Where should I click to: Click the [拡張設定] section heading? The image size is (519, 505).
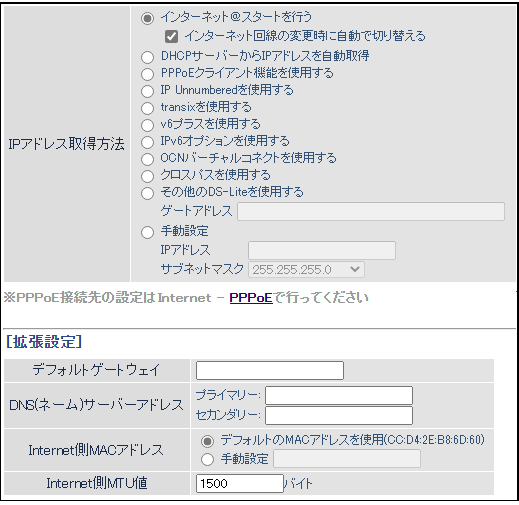coord(44,342)
